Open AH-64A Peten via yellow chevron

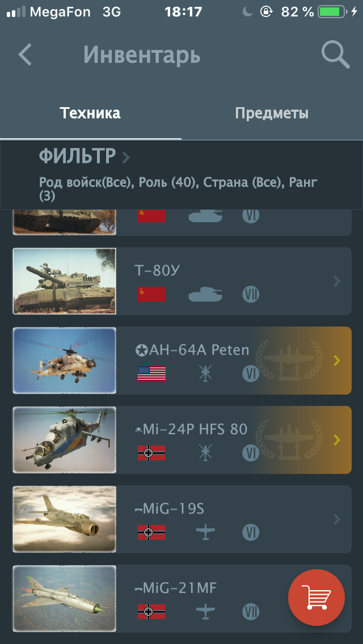[337, 361]
